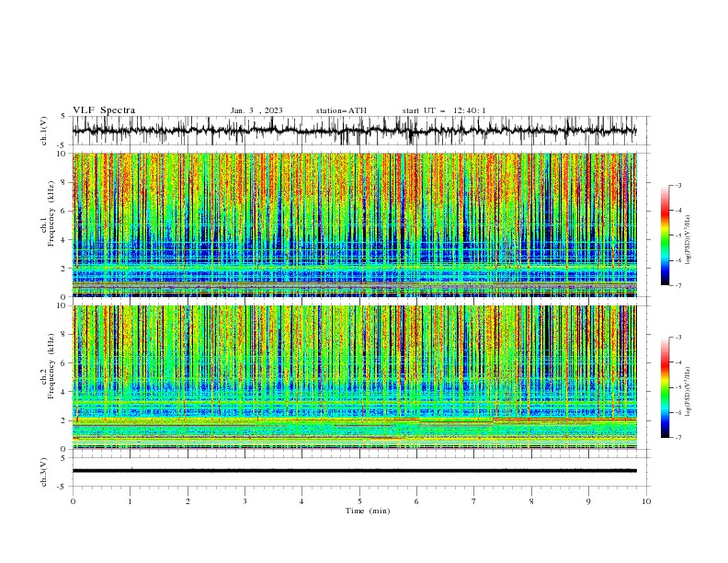Click the 'station=ATH' label
728x563 pixels.
pos(341,110)
